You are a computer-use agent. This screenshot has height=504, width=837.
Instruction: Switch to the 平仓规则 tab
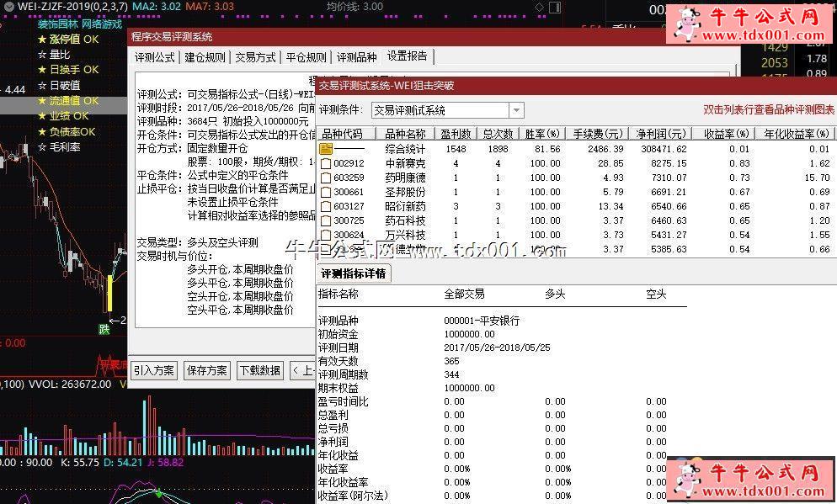point(306,57)
